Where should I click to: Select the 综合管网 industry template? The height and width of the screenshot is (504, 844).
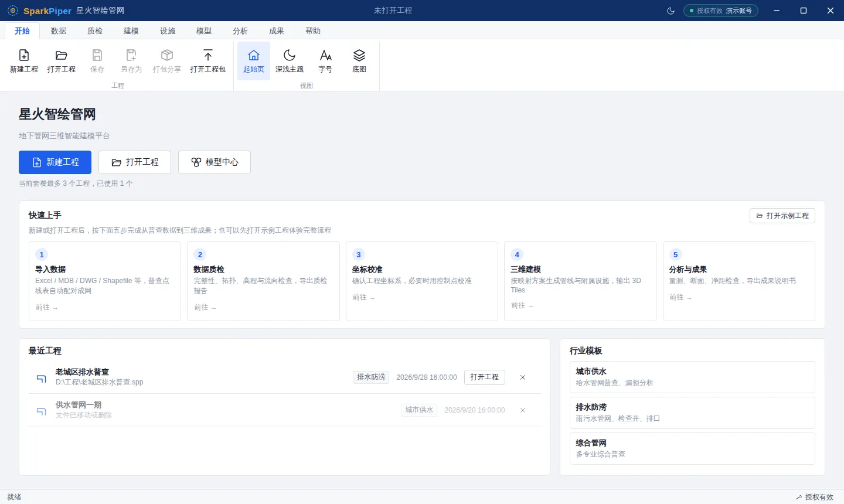tap(692, 448)
